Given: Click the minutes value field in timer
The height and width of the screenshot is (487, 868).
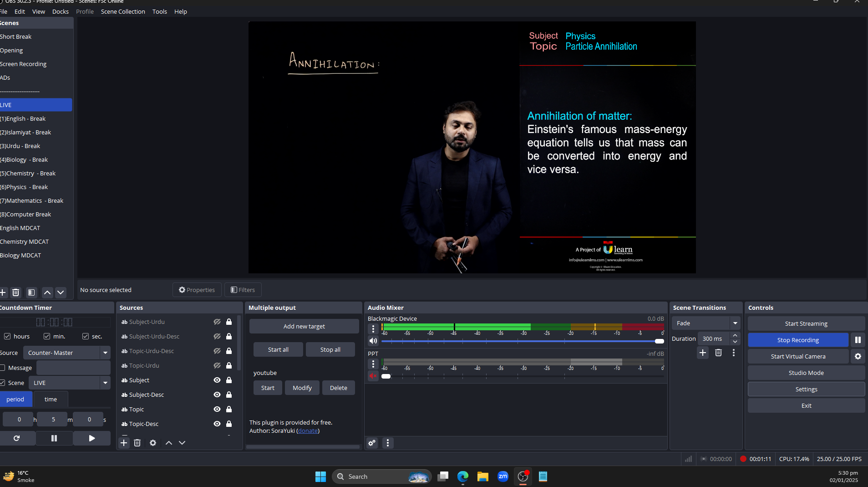Looking at the screenshot, I should 53,419.
